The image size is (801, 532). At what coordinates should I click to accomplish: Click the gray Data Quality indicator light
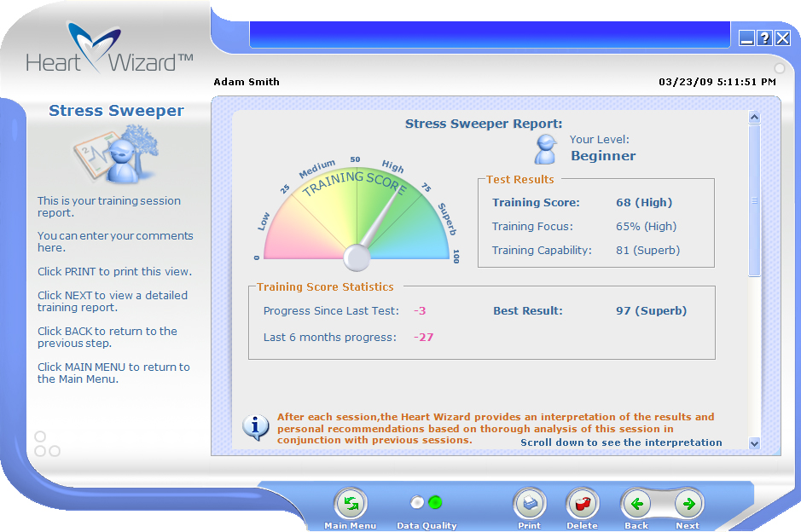(417, 502)
